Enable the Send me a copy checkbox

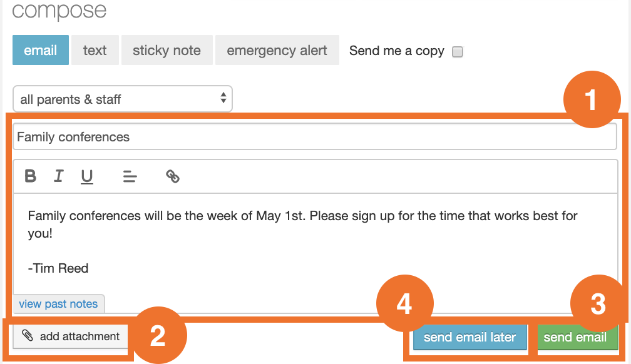[x=457, y=51]
